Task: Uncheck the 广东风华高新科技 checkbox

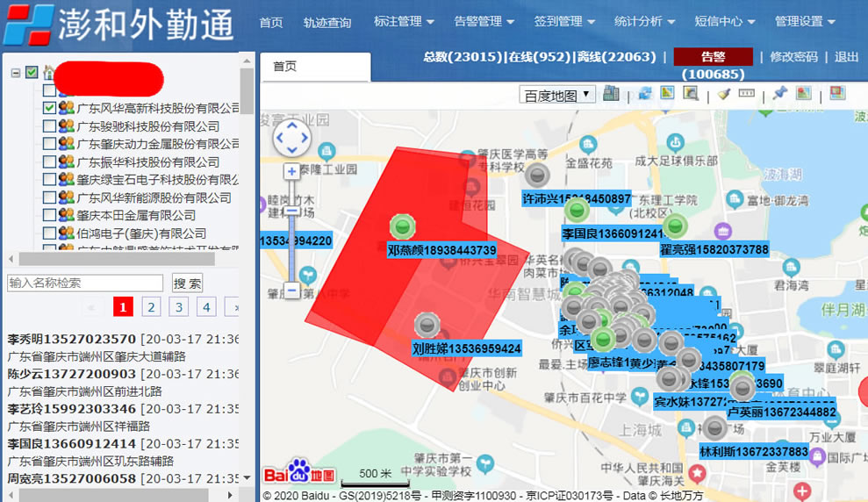Action: tap(49, 108)
